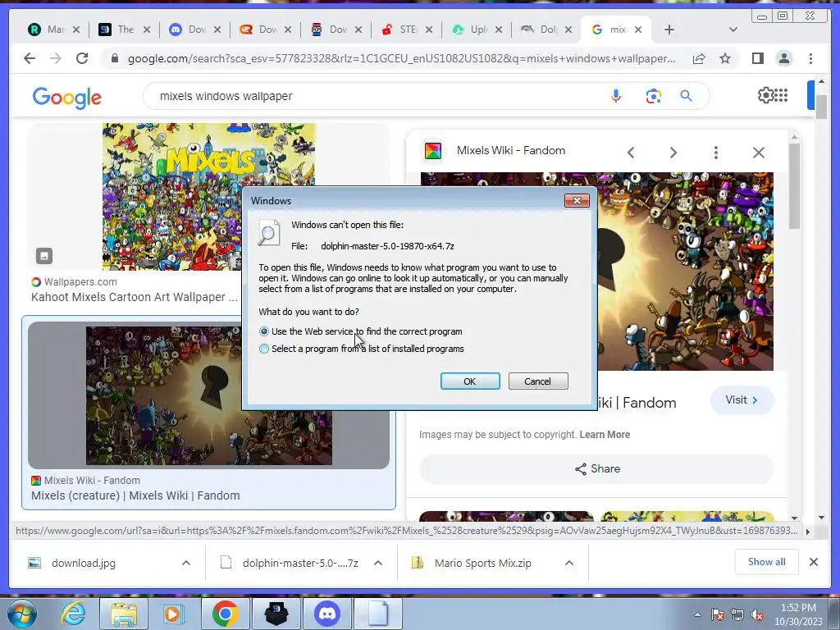This screenshot has width=840, height=630.
Task: Toggle Chrome side panel
Action: [x=757, y=58]
